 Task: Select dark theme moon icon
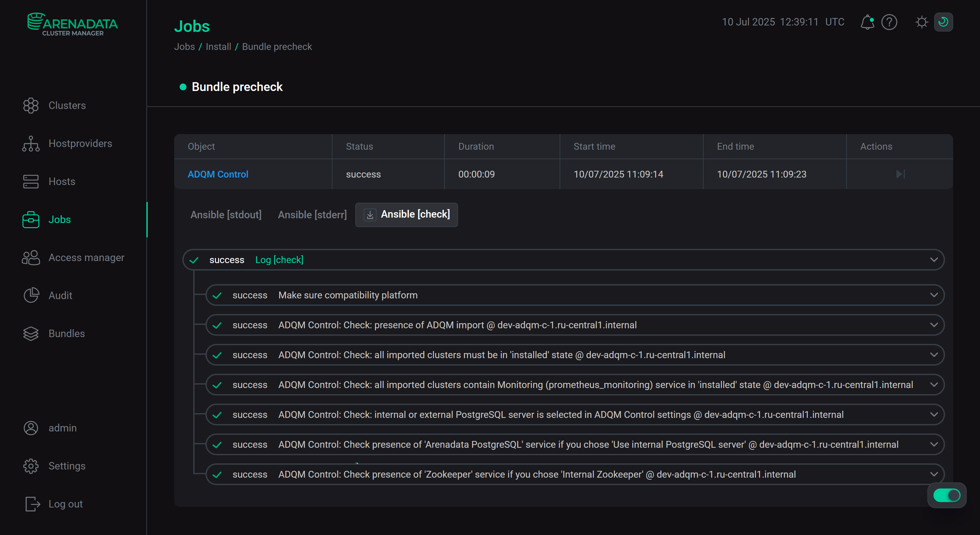click(943, 22)
